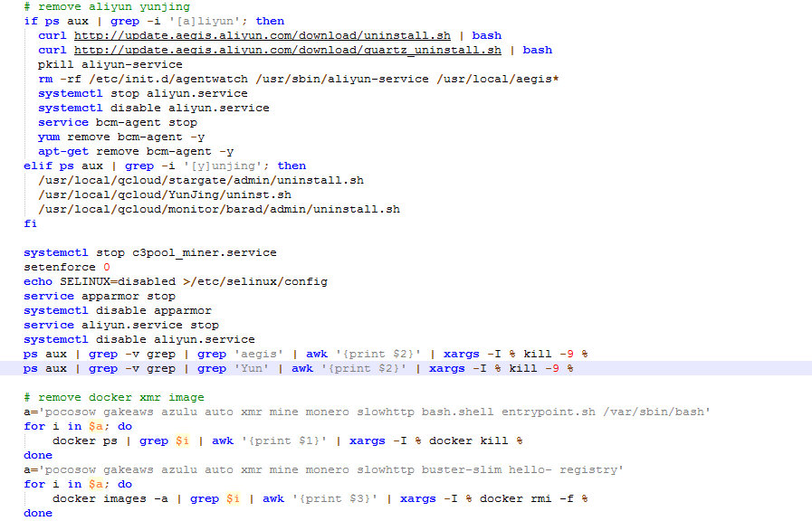
Task: Open the quartz_uninstall.sh URL link
Action: coord(287,50)
